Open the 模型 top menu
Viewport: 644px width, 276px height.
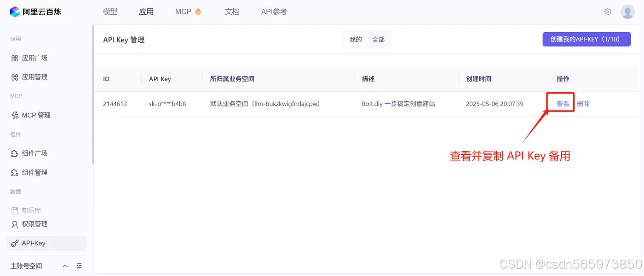110,12
